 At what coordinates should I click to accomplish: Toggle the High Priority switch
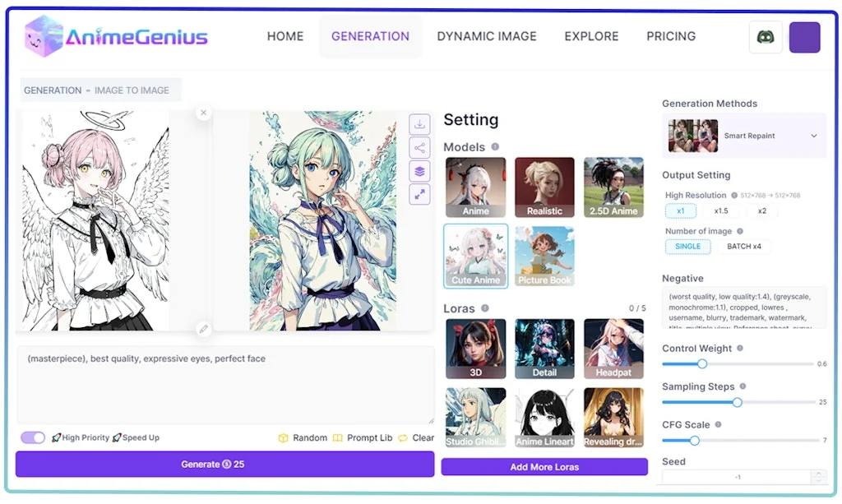point(32,437)
